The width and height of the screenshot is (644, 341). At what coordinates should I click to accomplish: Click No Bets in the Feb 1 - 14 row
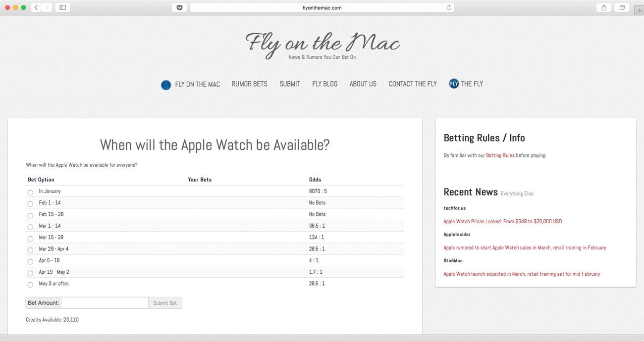317,202
